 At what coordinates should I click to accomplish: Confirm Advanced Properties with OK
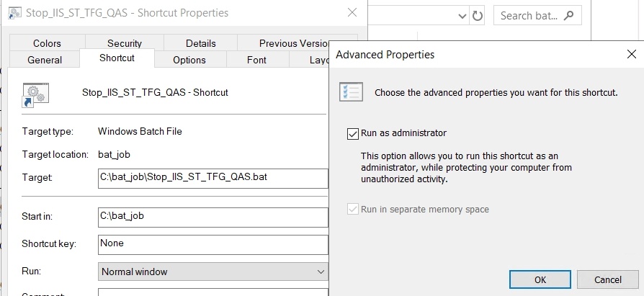(x=540, y=279)
